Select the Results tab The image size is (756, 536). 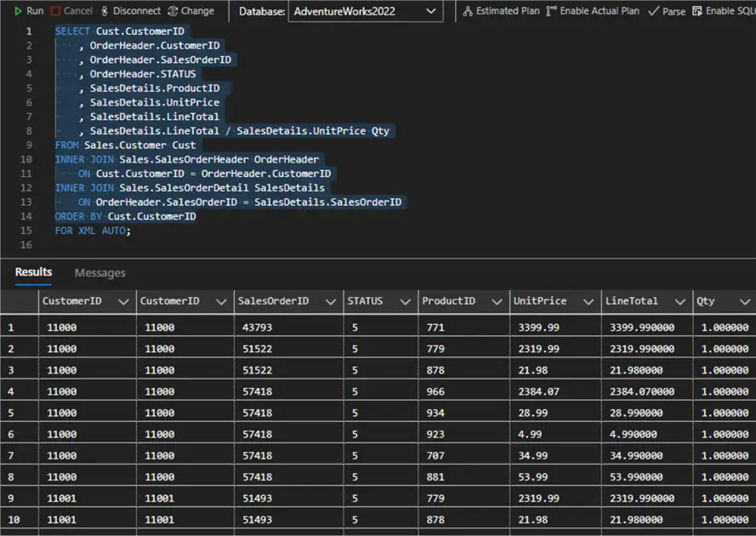pyautogui.click(x=33, y=272)
